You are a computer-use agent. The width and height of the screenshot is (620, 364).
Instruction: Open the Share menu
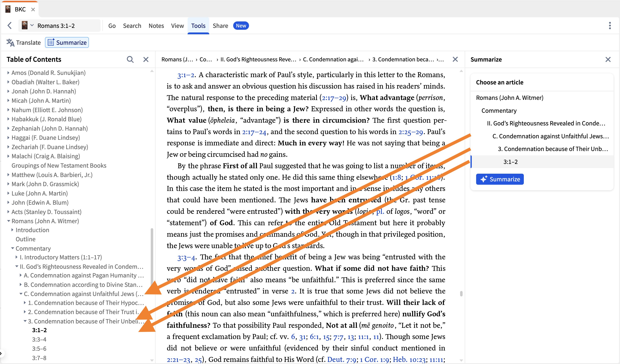coord(220,26)
